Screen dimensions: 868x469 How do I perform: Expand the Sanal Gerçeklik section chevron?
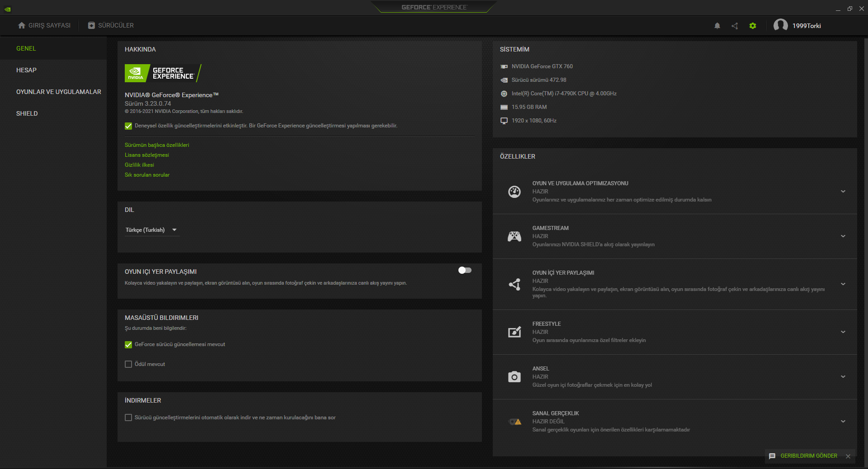pos(843,422)
